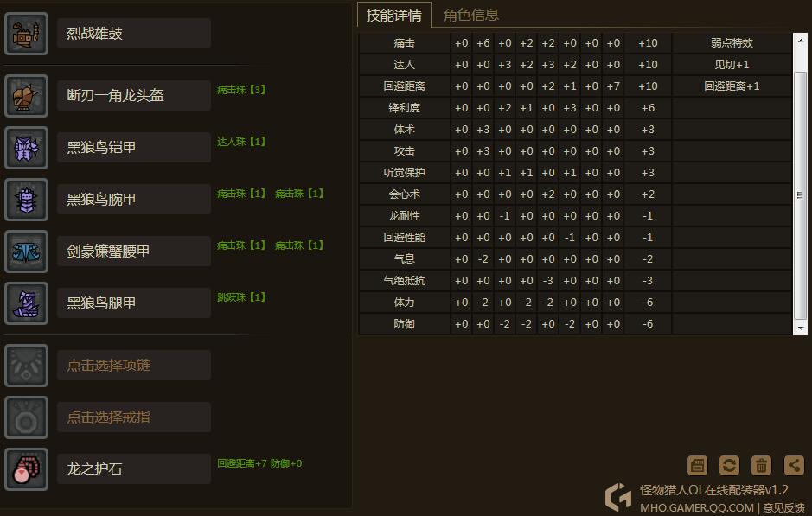The width and height of the screenshot is (812, 516).
Task: Click the skill table scrollbar thumb
Action: [800, 195]
